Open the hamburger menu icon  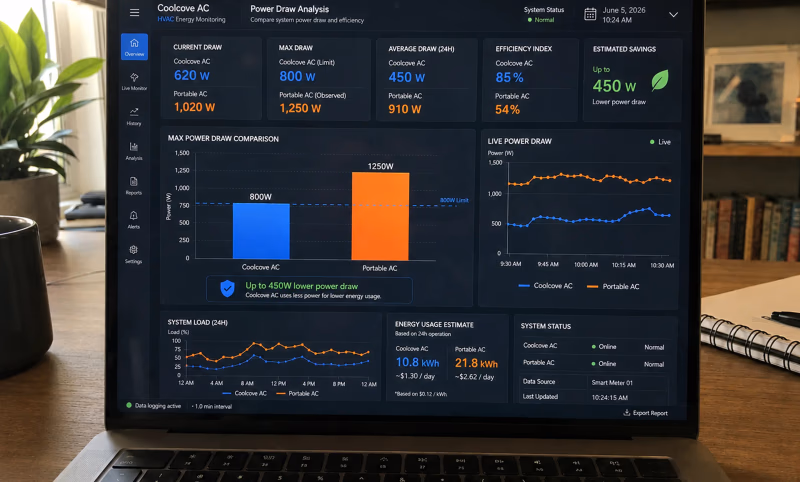coord(134,13)
